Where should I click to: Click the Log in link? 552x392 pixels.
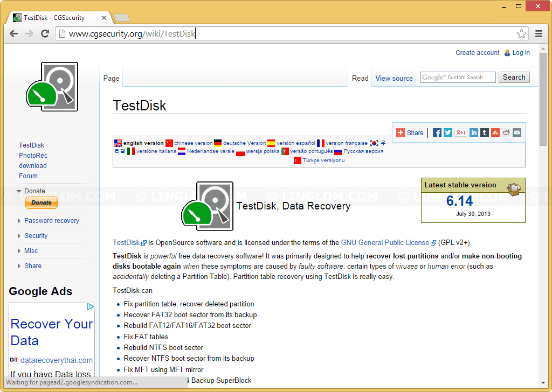click(x=521, y=53)
